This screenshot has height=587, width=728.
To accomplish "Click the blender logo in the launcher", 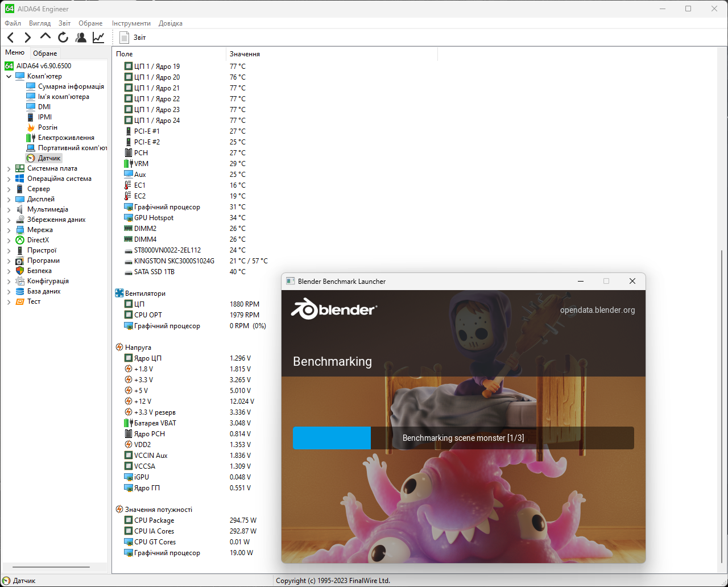I will click(334, 309).
